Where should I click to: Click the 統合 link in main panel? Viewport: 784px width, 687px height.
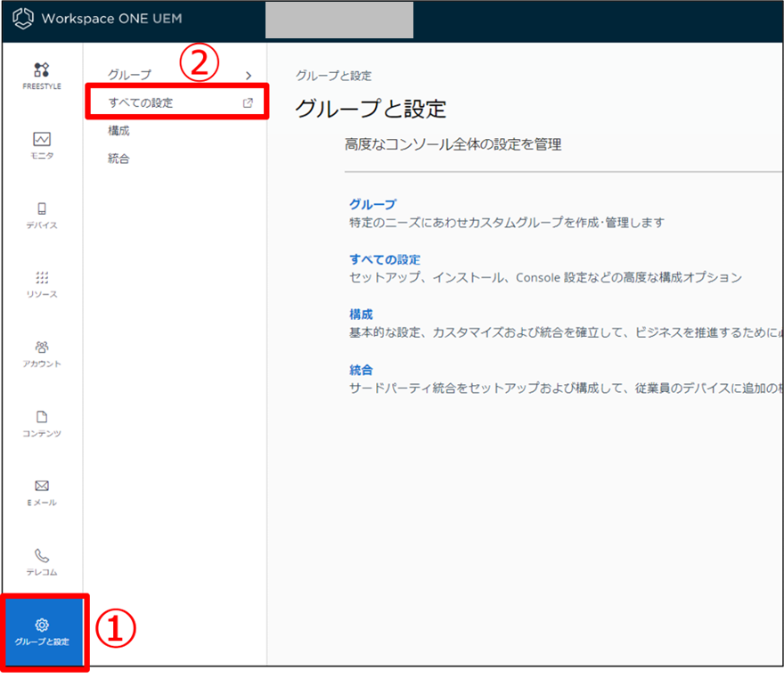pos(361,370)
